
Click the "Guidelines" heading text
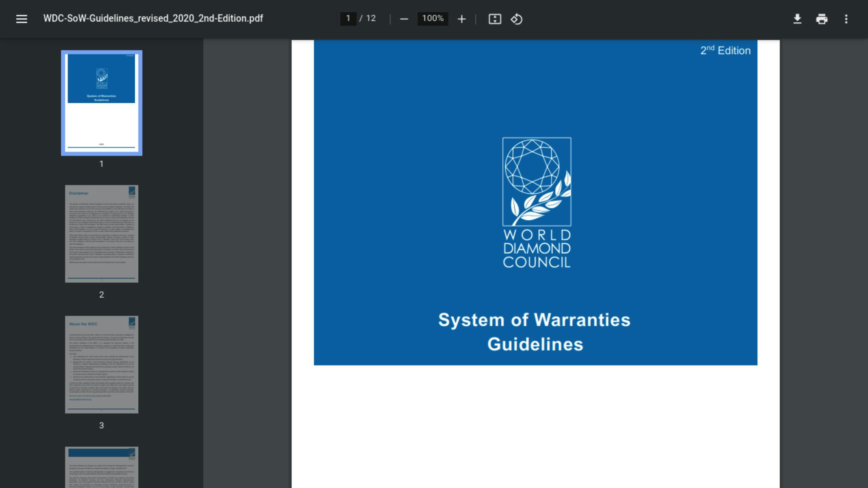coord(535,344)
